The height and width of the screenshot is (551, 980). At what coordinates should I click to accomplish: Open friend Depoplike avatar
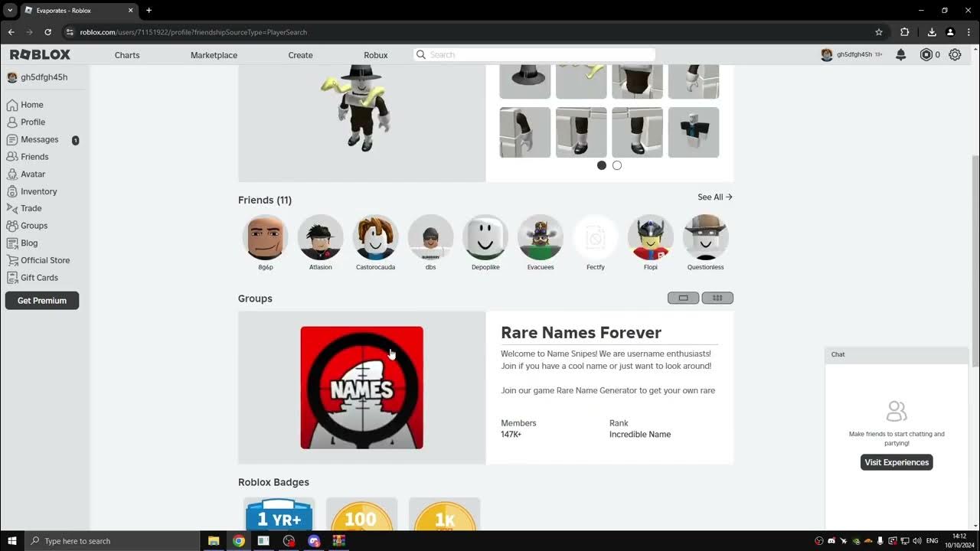coord(485,237)
